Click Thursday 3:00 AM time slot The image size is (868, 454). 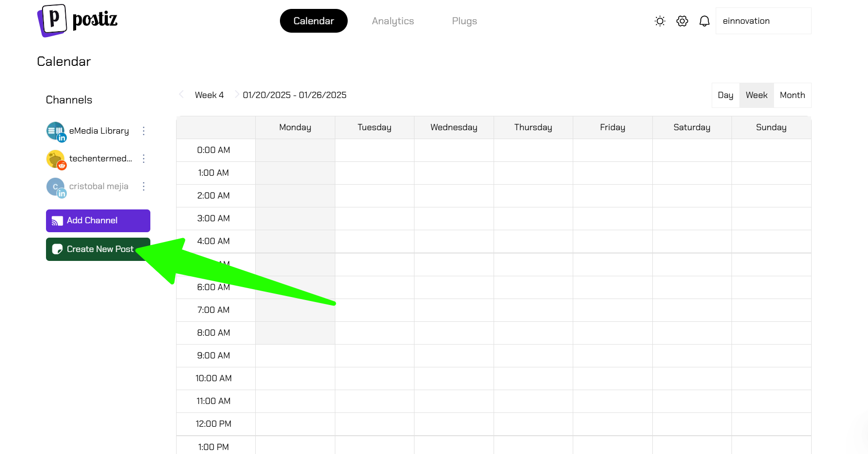click(x=533, y=218)
